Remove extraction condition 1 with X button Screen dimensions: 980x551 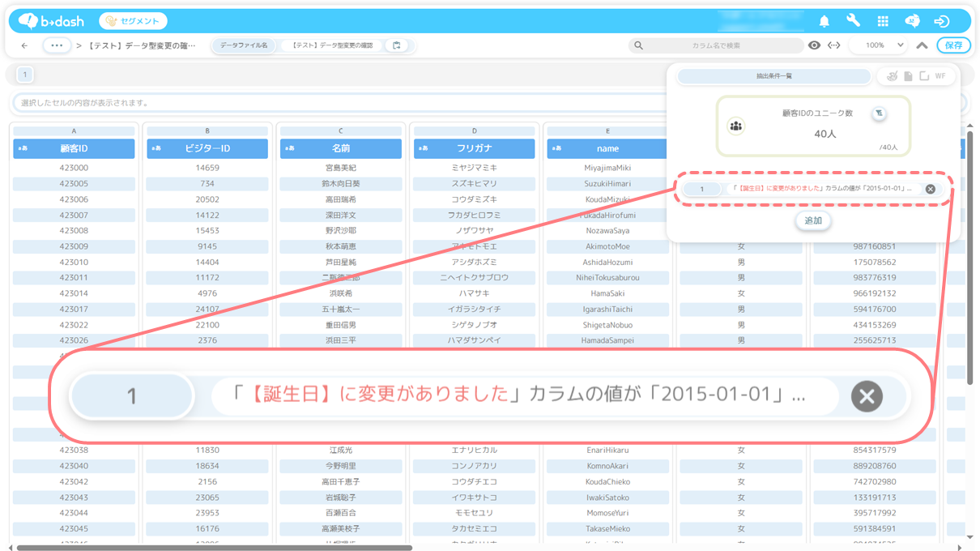click(930, 189)
